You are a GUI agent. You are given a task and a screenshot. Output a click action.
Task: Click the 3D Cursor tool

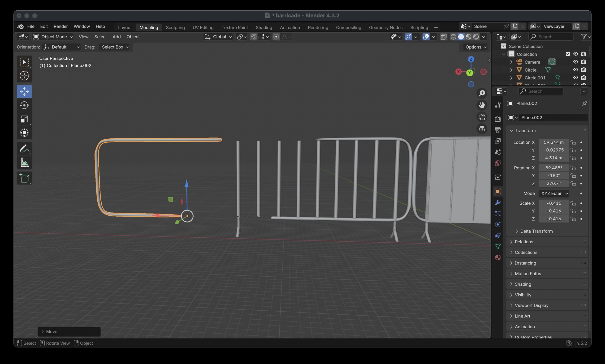click(x=24, y=76)
